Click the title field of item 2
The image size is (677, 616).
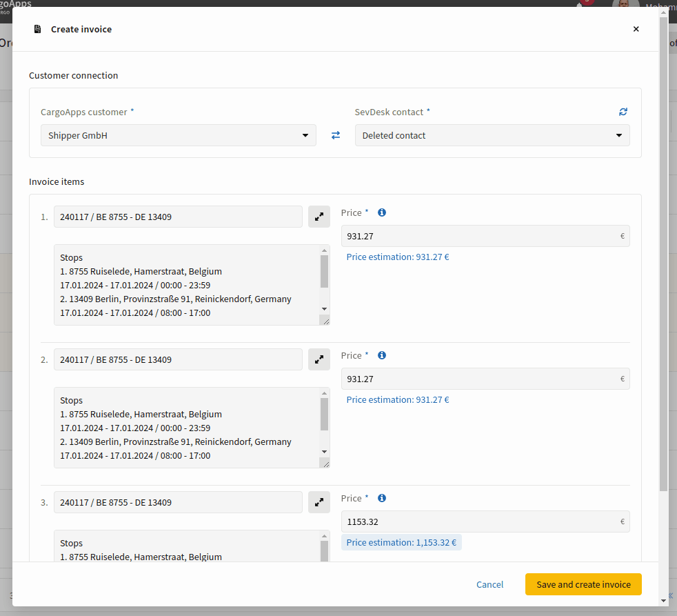178,359
